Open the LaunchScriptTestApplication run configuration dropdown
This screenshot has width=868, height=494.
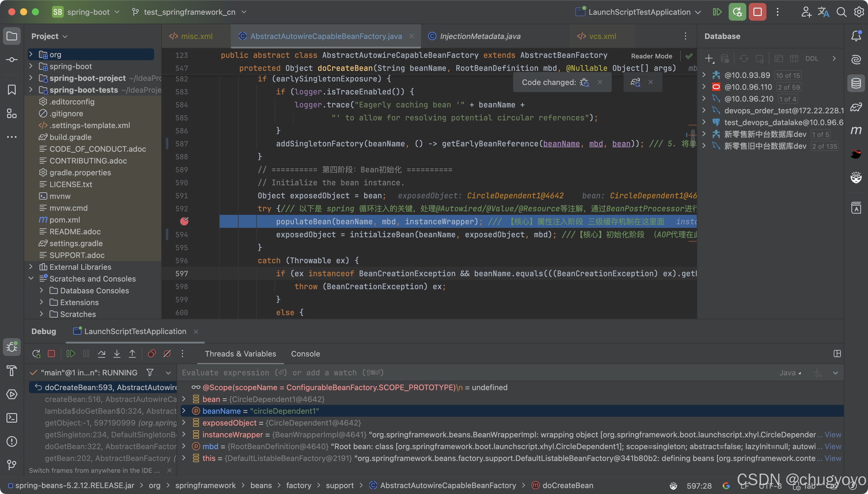click(x=639, y=12)
